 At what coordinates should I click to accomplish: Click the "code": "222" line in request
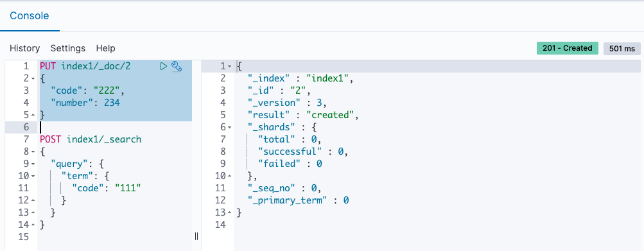coord(87,91)
